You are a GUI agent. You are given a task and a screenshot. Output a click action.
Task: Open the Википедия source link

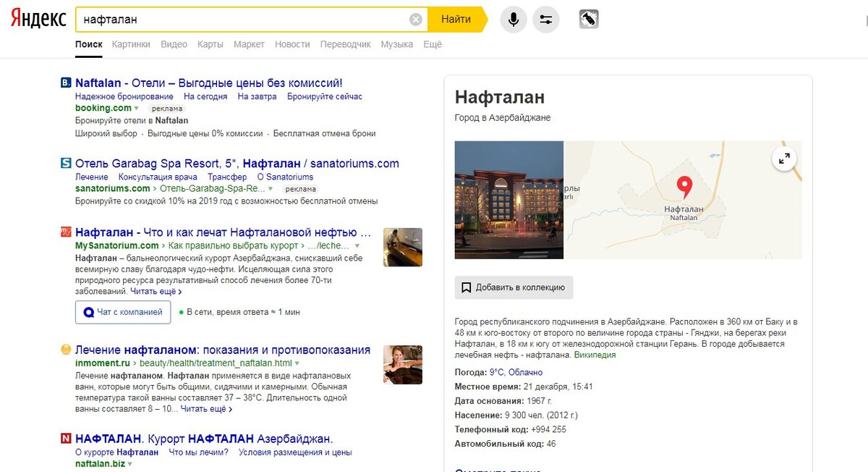(x=595, y=355)
